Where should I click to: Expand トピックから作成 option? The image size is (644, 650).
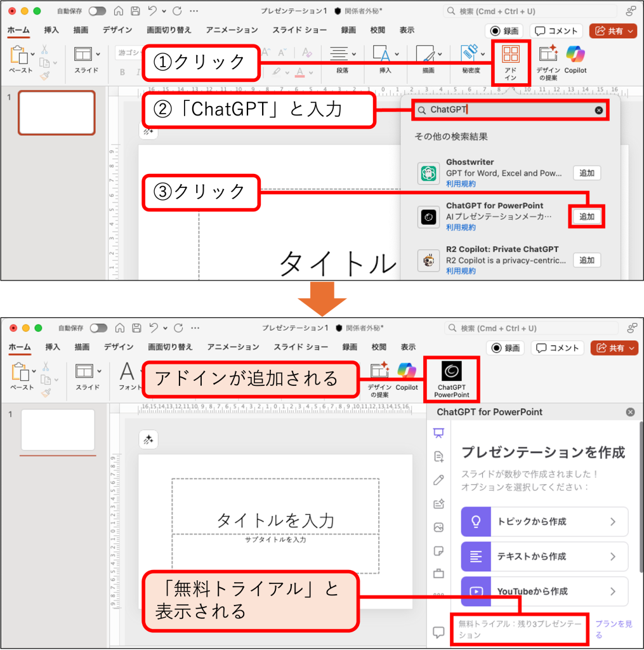[544, 522]
